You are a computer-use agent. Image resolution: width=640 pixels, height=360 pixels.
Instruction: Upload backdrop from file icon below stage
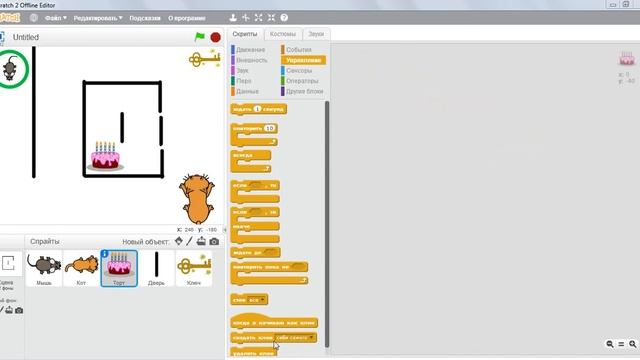pyautogui.click(x=9, y=310)
